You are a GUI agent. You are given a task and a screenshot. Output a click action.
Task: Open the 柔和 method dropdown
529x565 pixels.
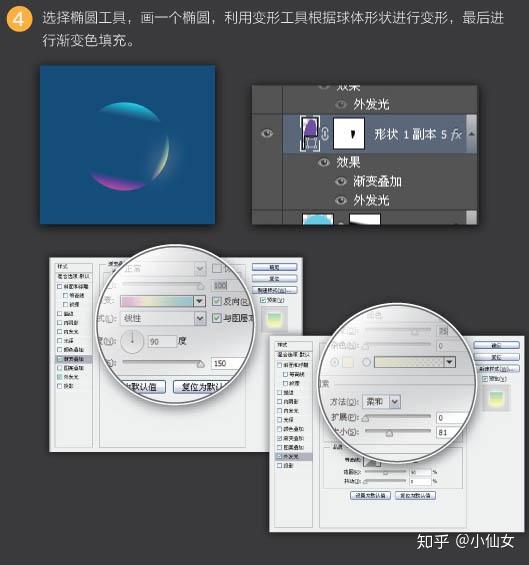[395, 401]
